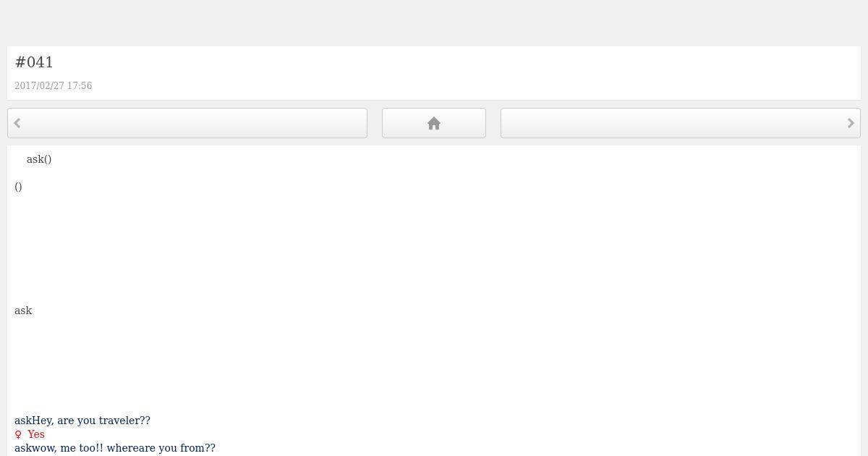Viewport: 868px width, 456px height.
Task: Click the standalone "()" text
Action: 18,187
